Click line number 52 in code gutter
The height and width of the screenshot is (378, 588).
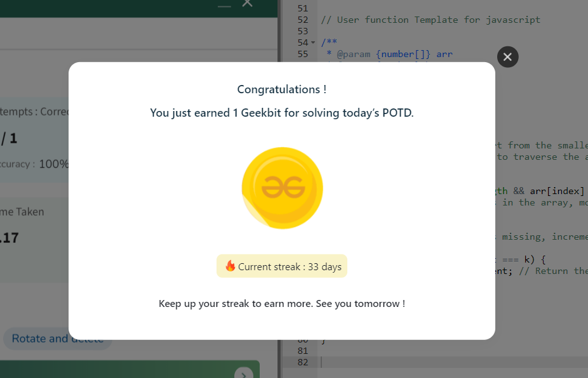[x=303, y=20]
